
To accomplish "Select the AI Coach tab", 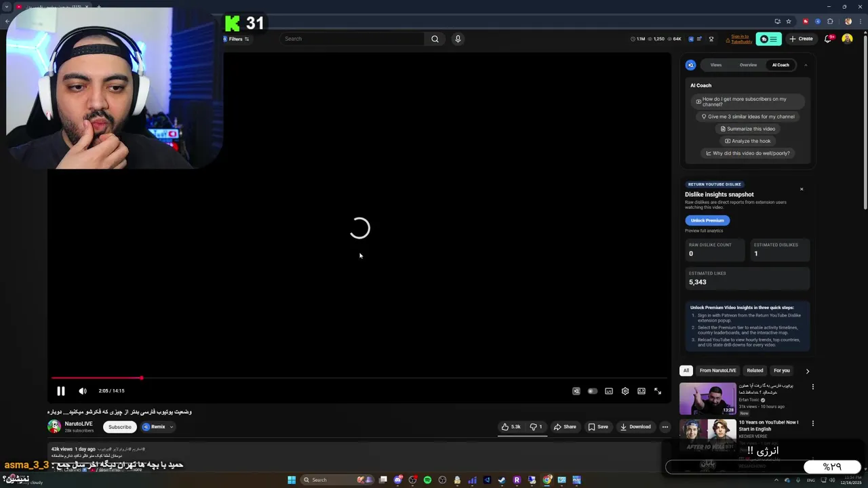I will pos(781,65).
